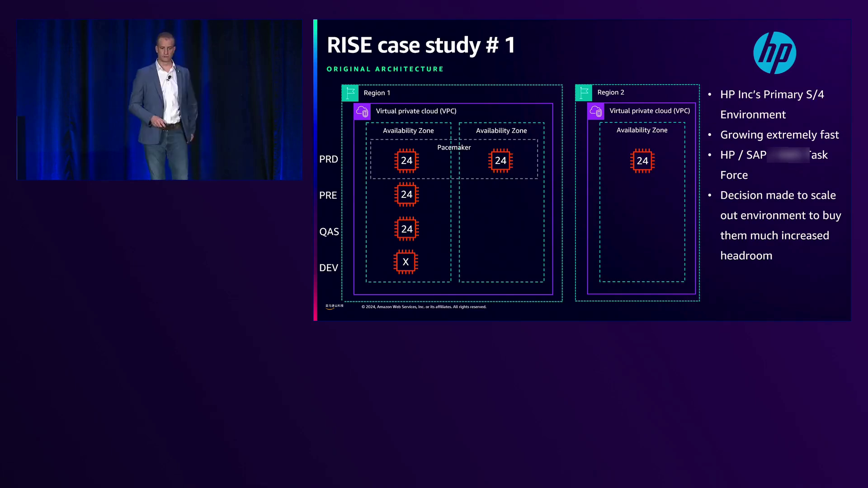Click the 'Region 1' label
Screen dimensions: 868x488
click(x=377, y=93)
